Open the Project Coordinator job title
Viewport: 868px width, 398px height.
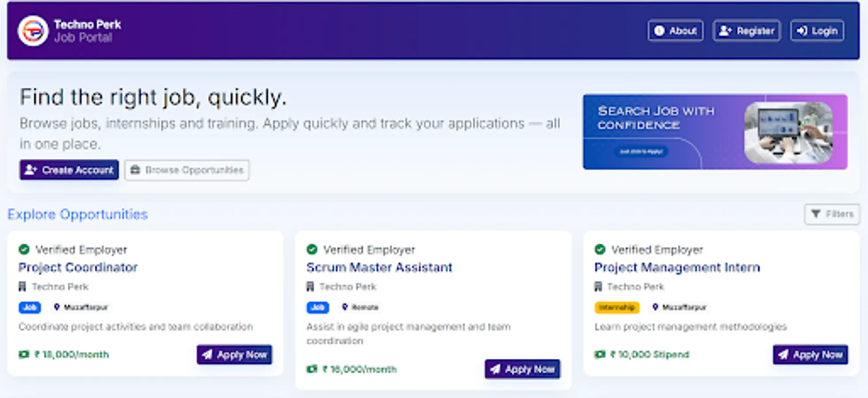[x=78, y=268]
